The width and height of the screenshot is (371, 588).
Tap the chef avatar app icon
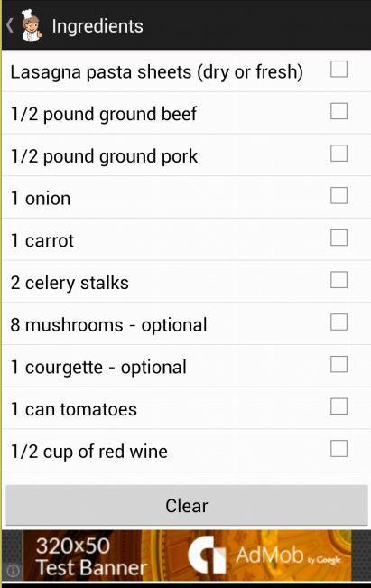[x=32, y=25]
